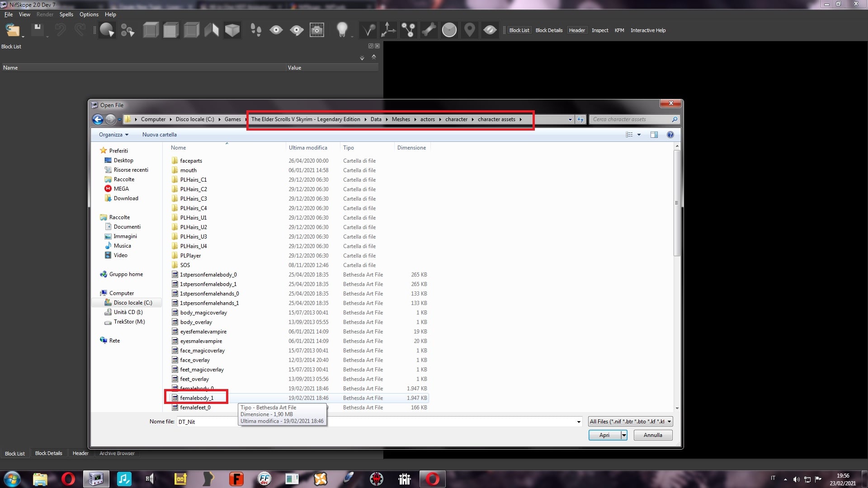Click the three-axis gizmo icon in toolbar

(388, 30)
